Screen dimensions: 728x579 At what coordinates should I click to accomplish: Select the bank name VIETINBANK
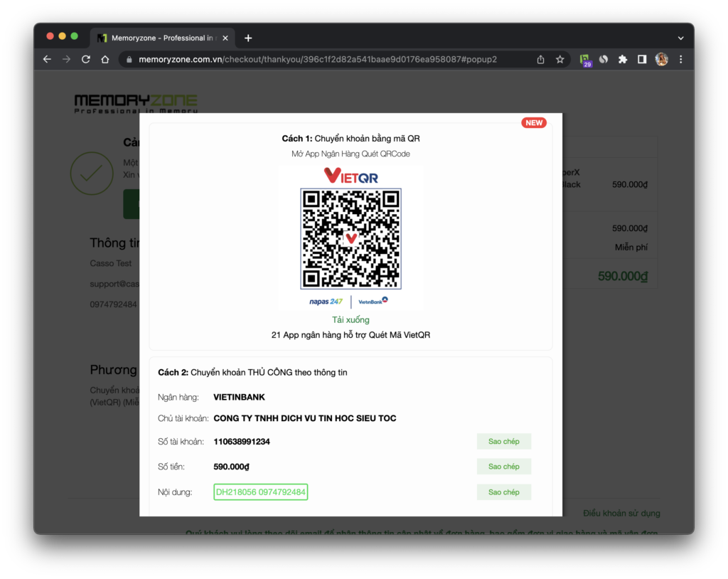tap(239, 398)
